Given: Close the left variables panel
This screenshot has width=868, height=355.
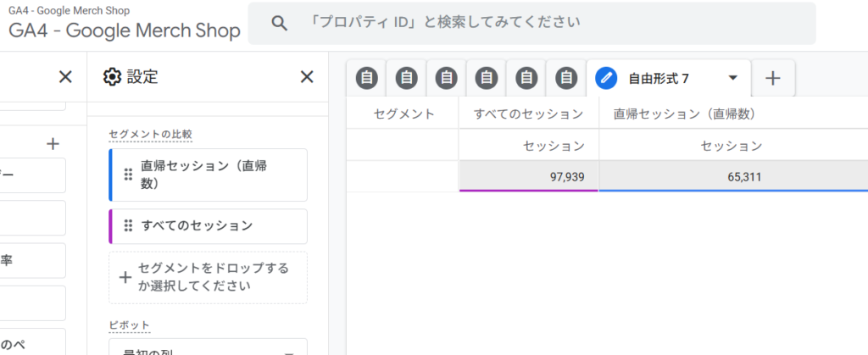Looking at the screenshot, I should (x=65, y=77).
